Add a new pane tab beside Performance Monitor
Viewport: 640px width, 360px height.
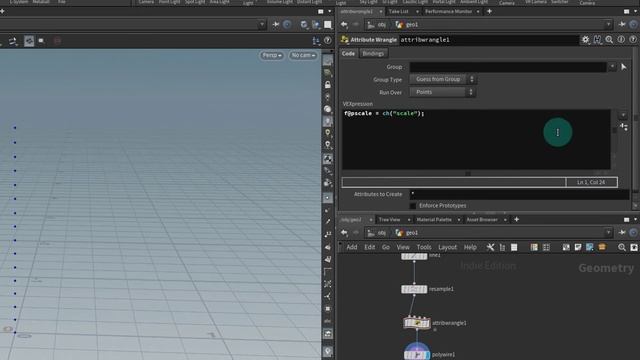click(489, 11)
